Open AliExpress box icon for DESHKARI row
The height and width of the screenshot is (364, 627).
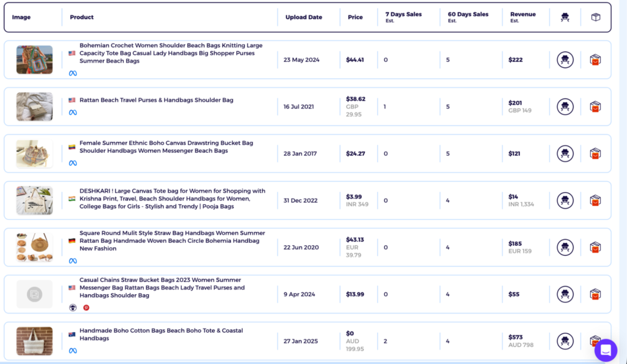595,201
